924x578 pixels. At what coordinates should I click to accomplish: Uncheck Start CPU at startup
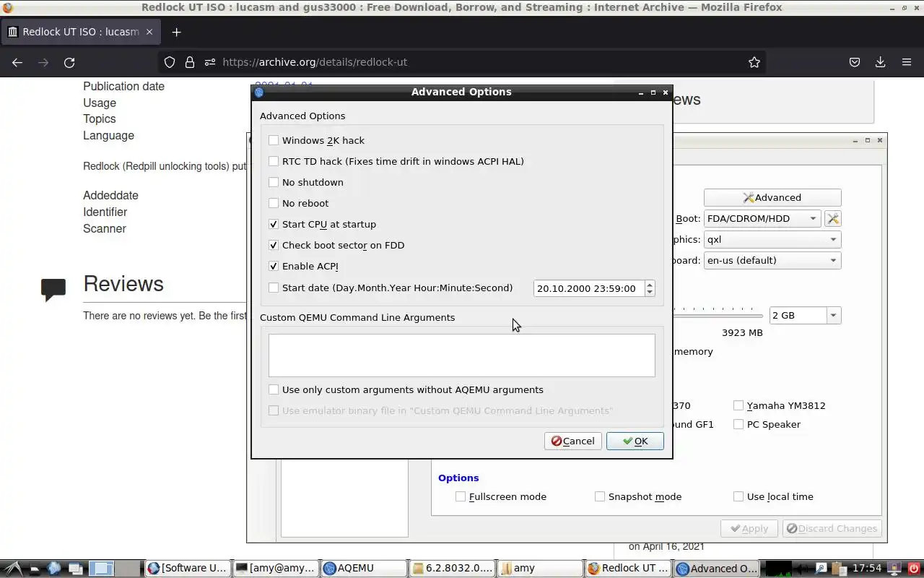pyautogui.click(x=274, y=224)
